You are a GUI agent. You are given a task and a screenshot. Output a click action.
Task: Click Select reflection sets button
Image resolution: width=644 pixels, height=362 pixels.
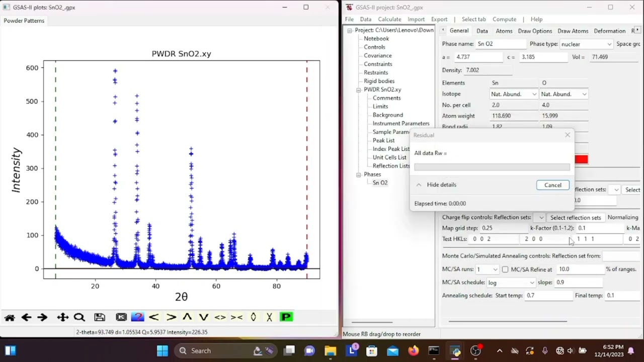coord(576,218)
